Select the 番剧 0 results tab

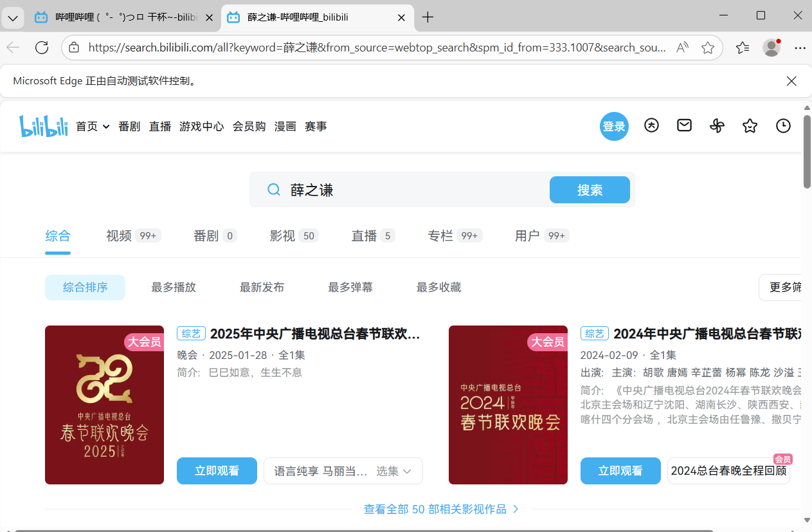pos(215,236)
